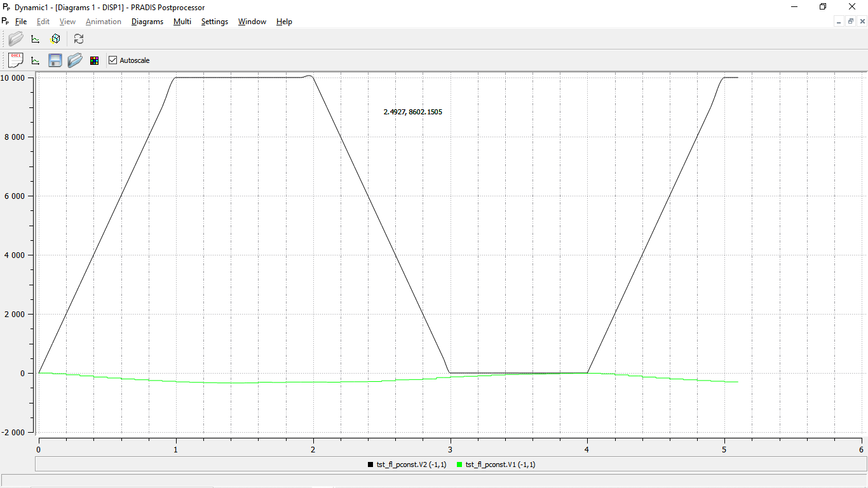Open the Diagrams menu
This screenshot has height=488, width=868.
click(x=147, y=22)
